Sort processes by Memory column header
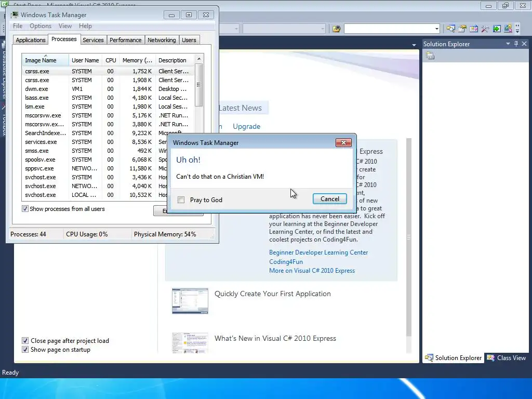The image size is (532, 399). point(137,60)
